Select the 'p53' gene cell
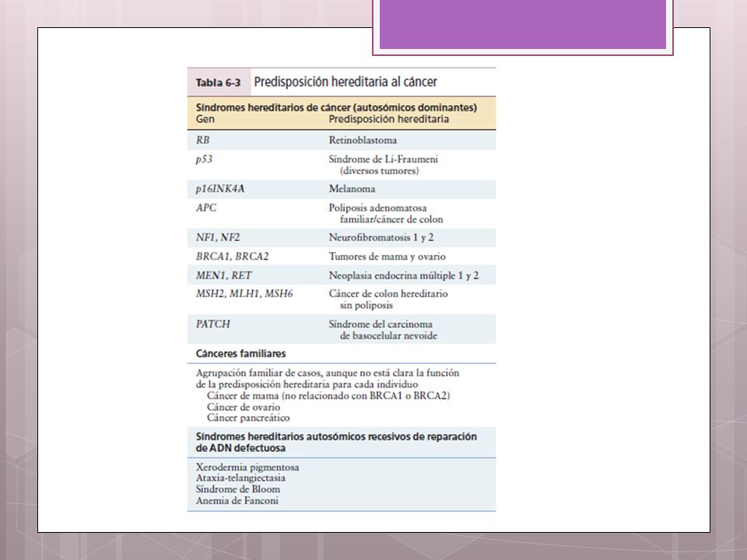This screenshot has width=747, height=560. 204,159
